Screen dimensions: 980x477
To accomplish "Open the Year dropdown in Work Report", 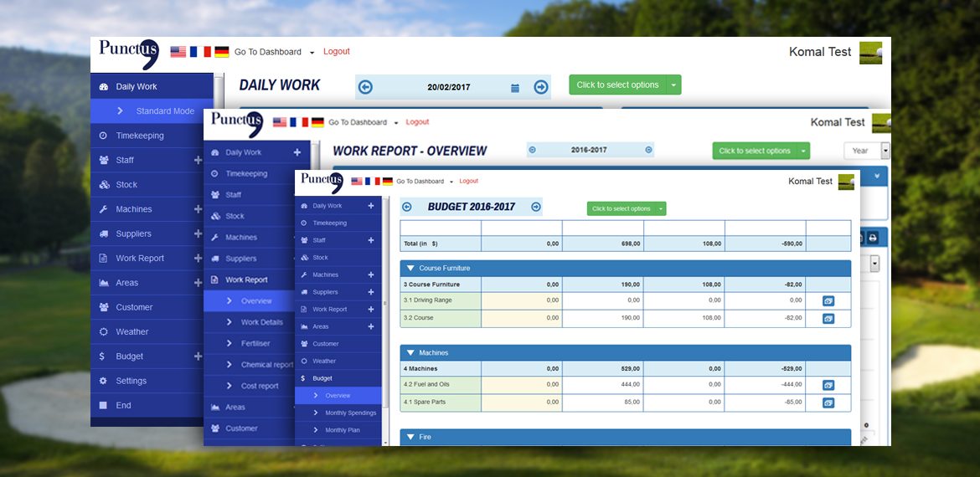I will 867,151.
